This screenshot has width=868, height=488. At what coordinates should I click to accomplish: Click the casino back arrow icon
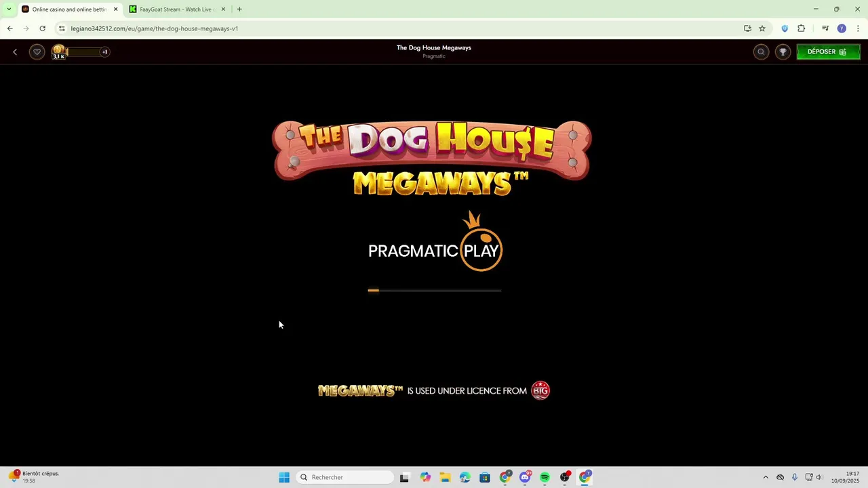tap(15, 52)
